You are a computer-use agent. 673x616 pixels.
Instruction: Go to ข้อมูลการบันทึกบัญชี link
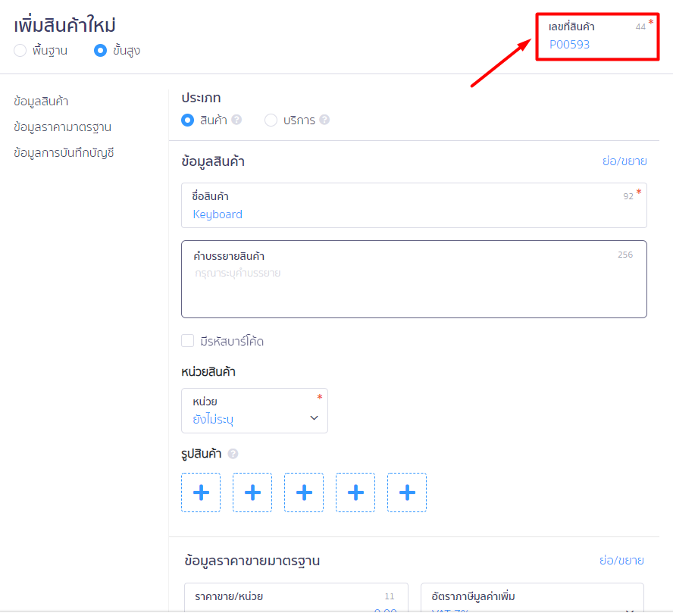tap(64, 155)
